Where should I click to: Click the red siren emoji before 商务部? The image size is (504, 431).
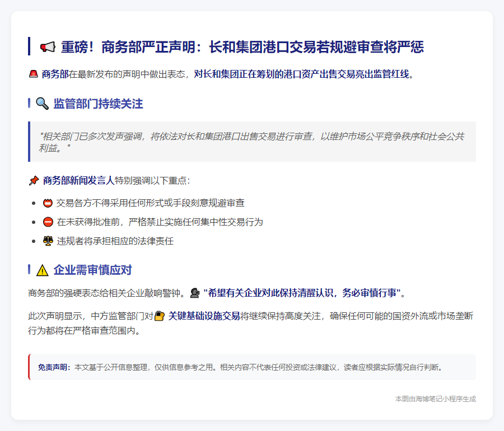(34, 74)
